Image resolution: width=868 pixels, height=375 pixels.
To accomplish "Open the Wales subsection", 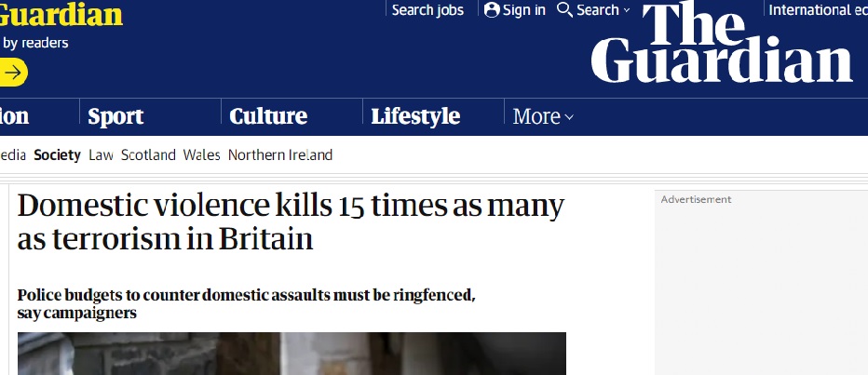I will point(201,155).
